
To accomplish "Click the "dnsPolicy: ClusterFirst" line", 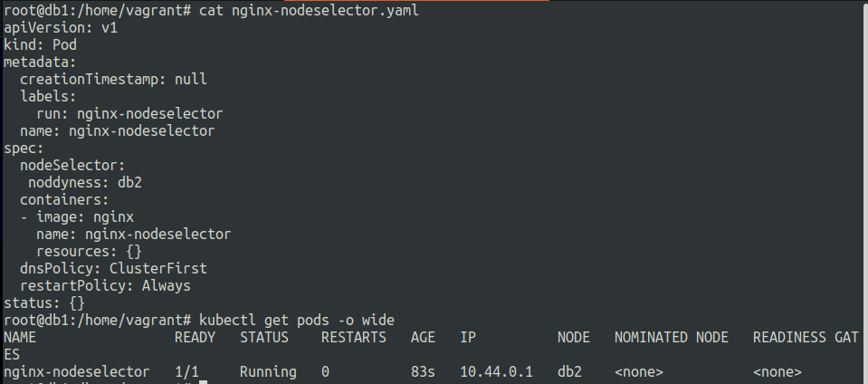I will (113, 268).
